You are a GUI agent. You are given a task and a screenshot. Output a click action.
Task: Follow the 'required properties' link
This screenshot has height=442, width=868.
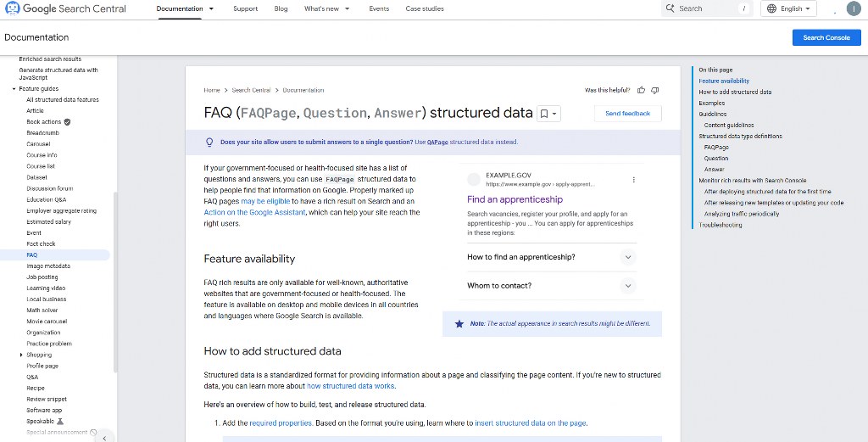tap(281, 423)
